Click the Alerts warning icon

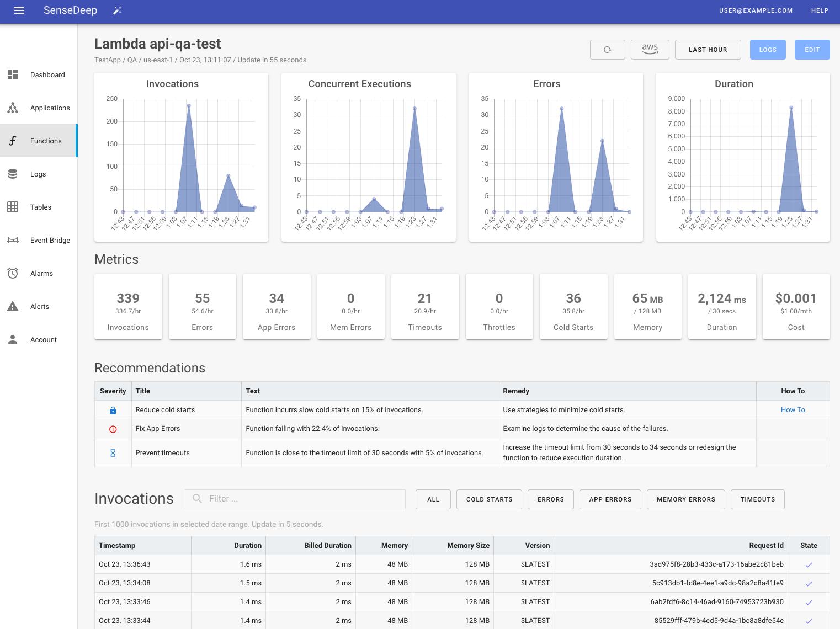click(13, 306)
